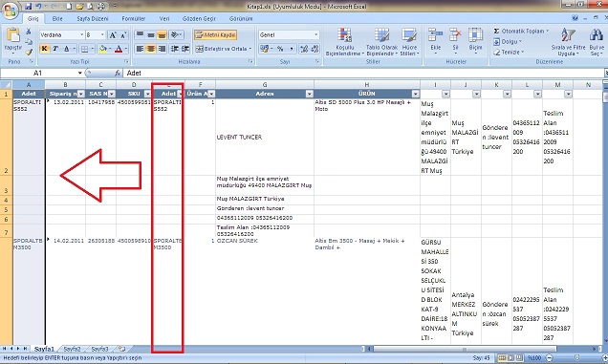Delete cells with the Sil button
The width and height of the screenshot is (608, 364).
coord(455,41)
